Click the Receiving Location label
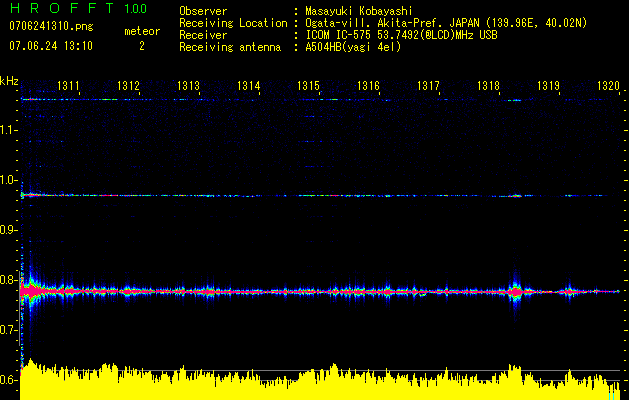The height and width of the screenshot is (400, 629). click(233, 23)
